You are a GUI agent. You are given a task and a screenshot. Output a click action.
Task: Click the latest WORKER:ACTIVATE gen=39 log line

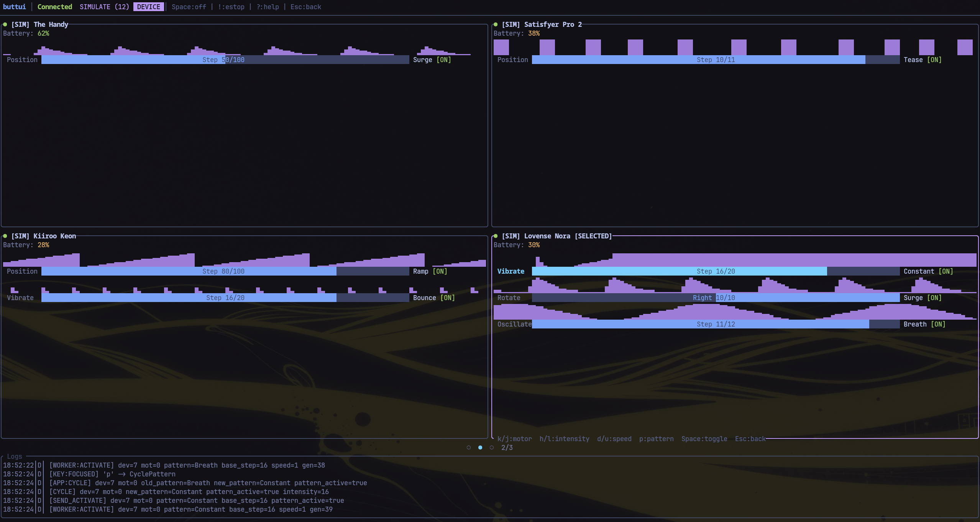(x=190, y=509)
